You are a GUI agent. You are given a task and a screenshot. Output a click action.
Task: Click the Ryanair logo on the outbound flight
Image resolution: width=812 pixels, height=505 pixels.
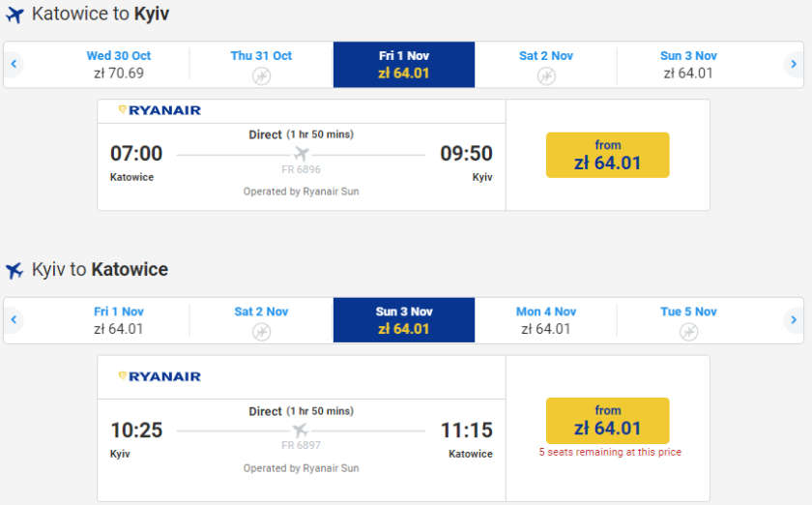click(159, 110)
